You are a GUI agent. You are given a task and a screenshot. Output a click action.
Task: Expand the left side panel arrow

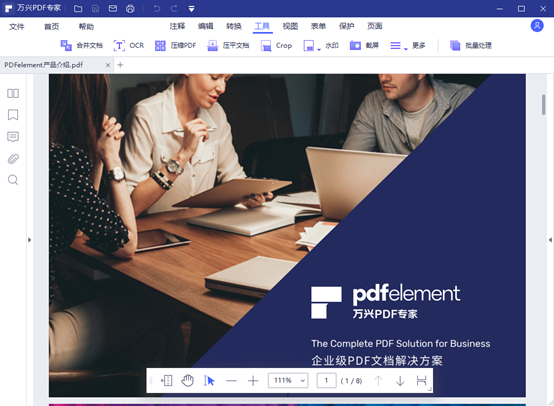pyautogui.click(x=29, y=240)
